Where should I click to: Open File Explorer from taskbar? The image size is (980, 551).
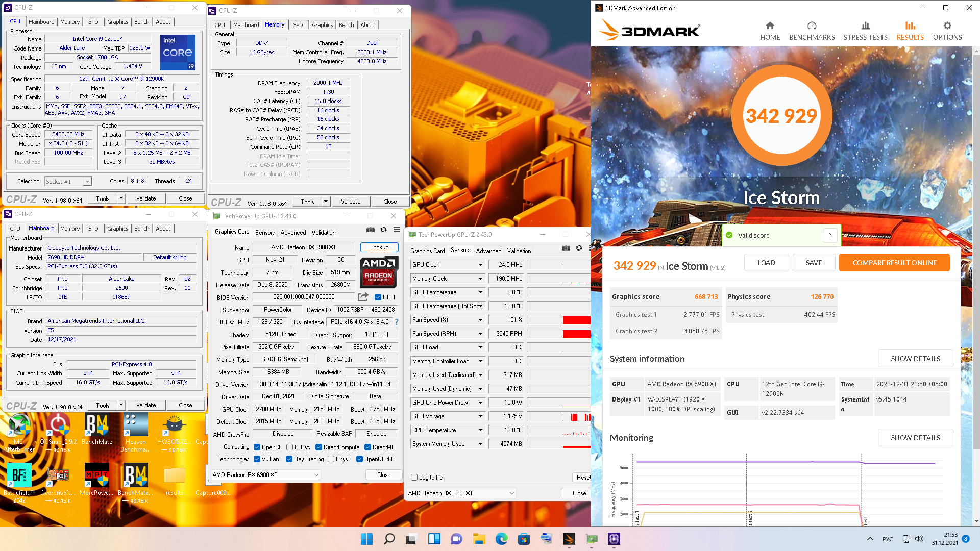point(479,539)
